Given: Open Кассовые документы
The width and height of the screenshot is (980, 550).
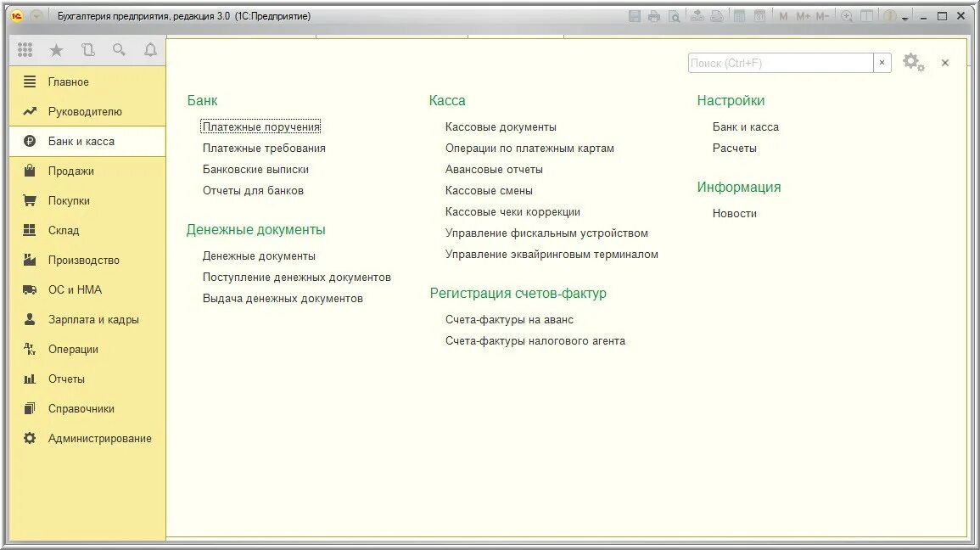Looking at the screenshot, I should coord(501,126).
